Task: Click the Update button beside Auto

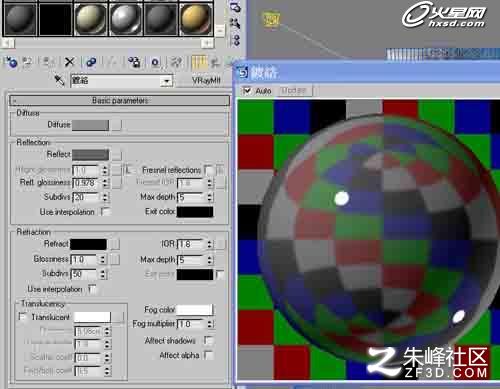Action: pos(294,91)
